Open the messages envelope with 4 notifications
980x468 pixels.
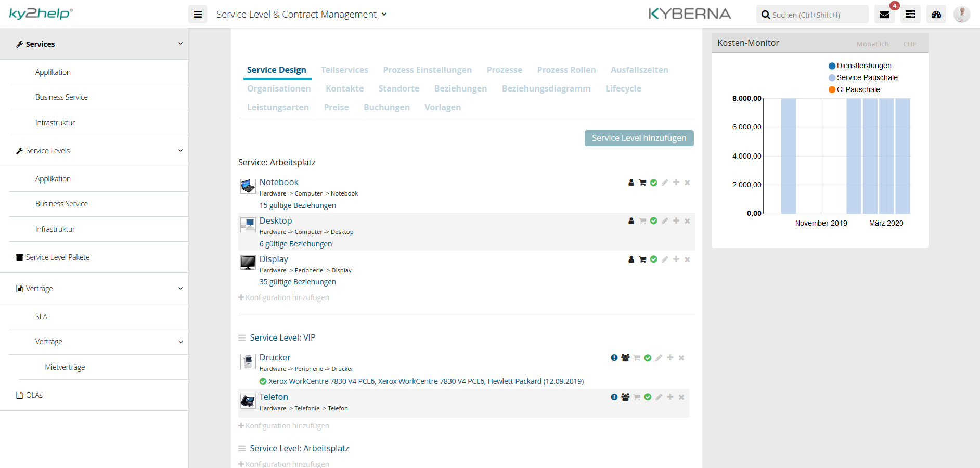tap(884, 14)
